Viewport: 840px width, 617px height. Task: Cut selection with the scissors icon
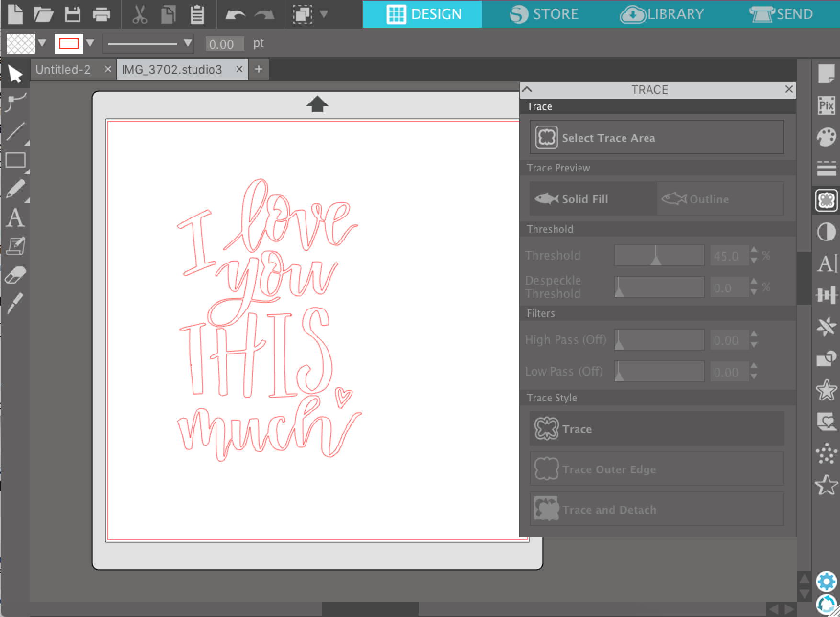pos(139,14)
